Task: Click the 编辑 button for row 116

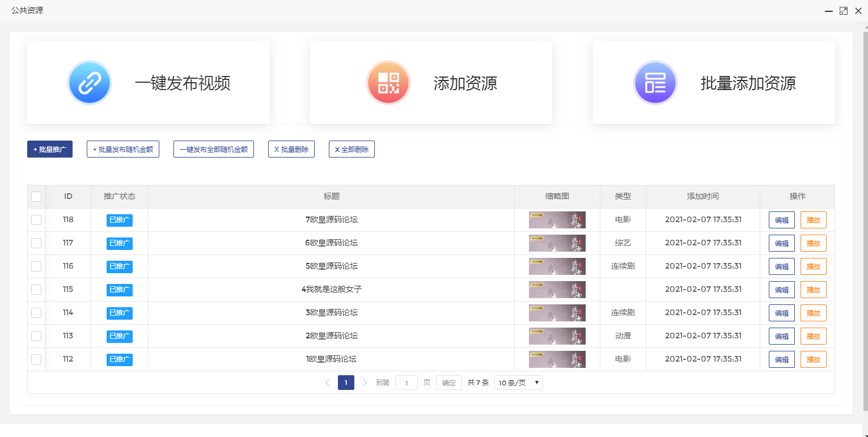Action: coord(781,266)
